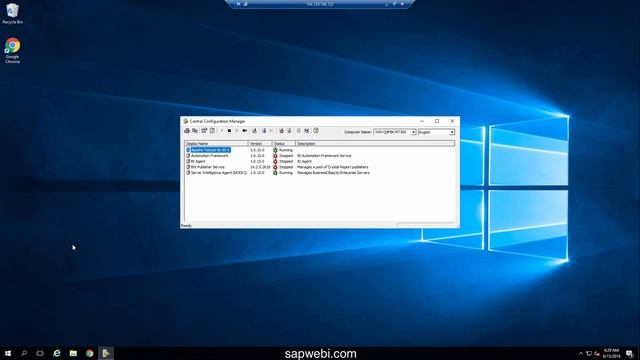Click the Browse computer printer-like first toolbar icon
The width and height of the screenshot is (640, 360).
point(187,131)
